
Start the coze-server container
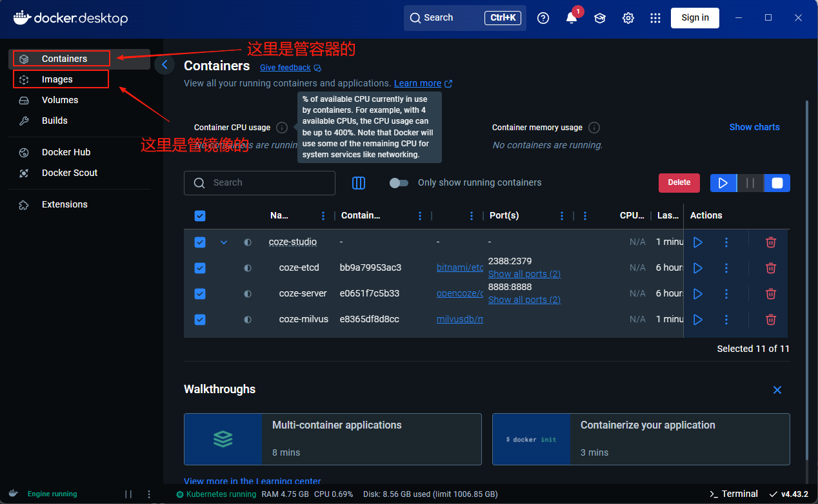pyautogui.click(x=697, y=294)
